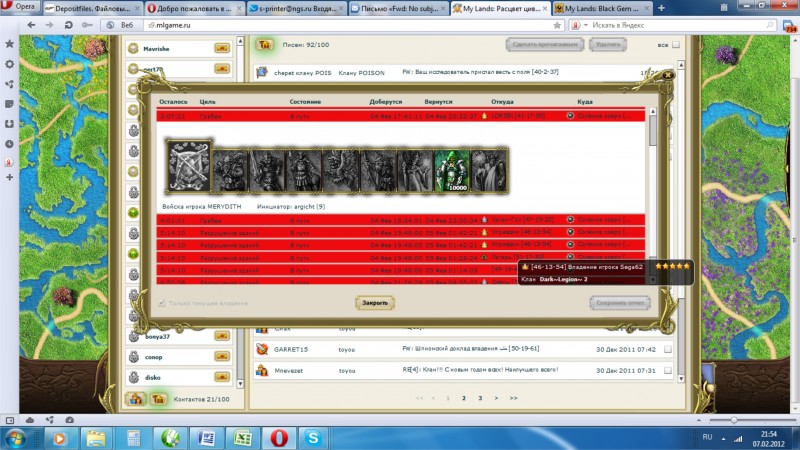Click browser back arrow
Screen dimensions: 800x450
[32, 24]
